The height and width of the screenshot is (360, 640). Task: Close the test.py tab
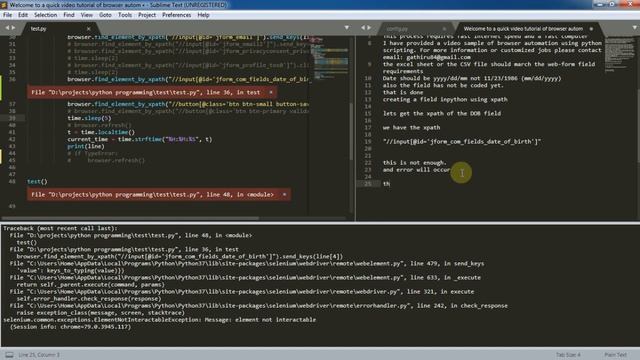pos(89,29)
